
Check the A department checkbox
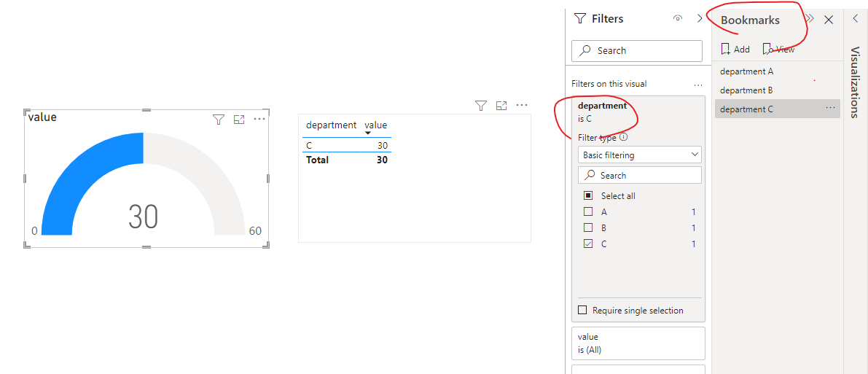pos(588,211)
